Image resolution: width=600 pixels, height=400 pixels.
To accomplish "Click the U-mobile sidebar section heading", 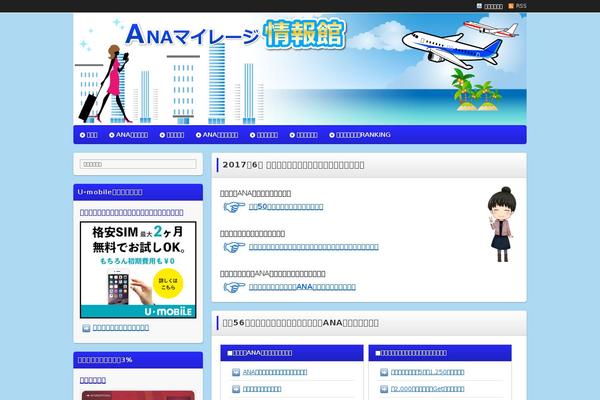I will coord(138,192).
